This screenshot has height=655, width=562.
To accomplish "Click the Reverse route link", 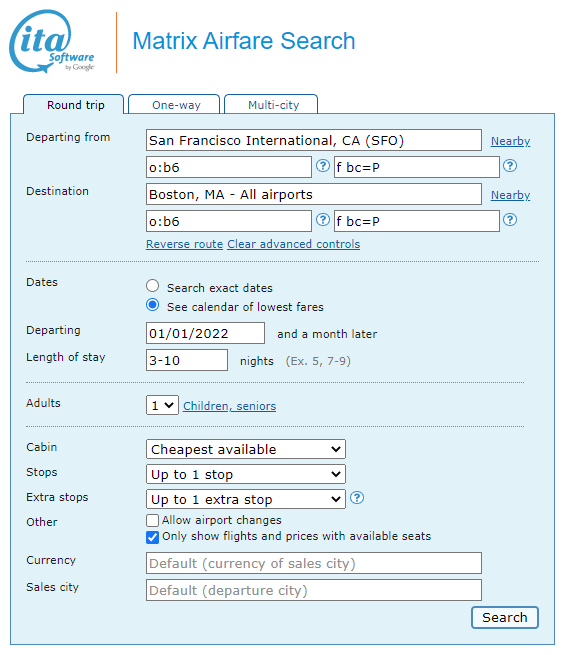I will click(184, 244).
